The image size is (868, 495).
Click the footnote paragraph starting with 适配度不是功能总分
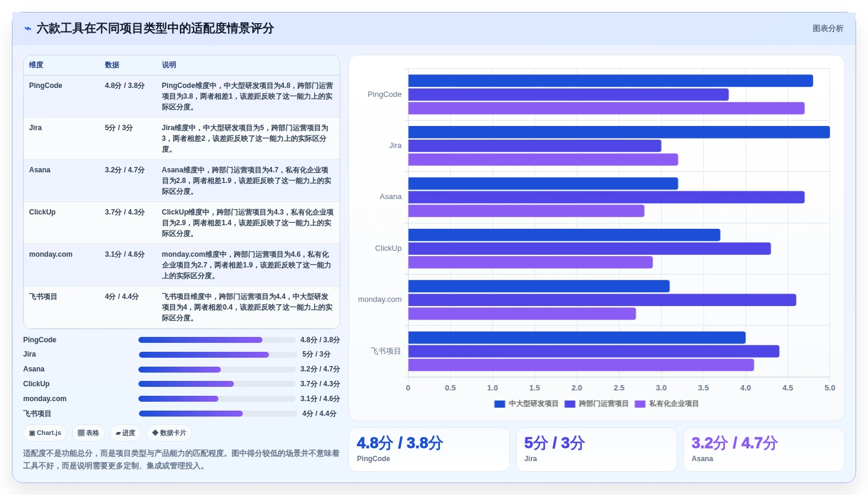coord(181,459)
